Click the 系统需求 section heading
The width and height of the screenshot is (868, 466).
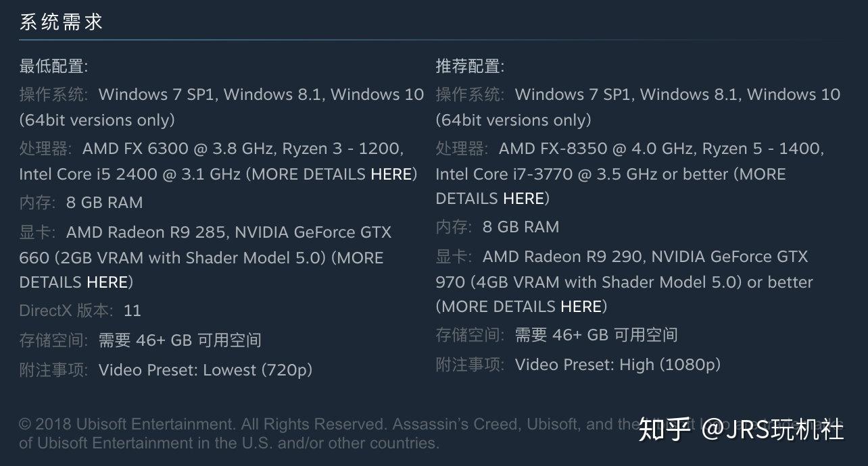(x=62, y=22)
